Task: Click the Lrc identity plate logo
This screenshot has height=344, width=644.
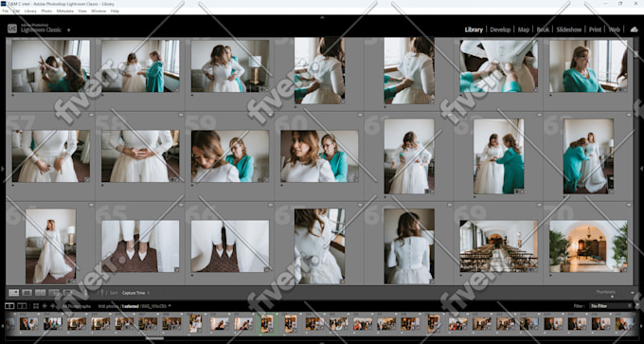Action: point(12,28)
